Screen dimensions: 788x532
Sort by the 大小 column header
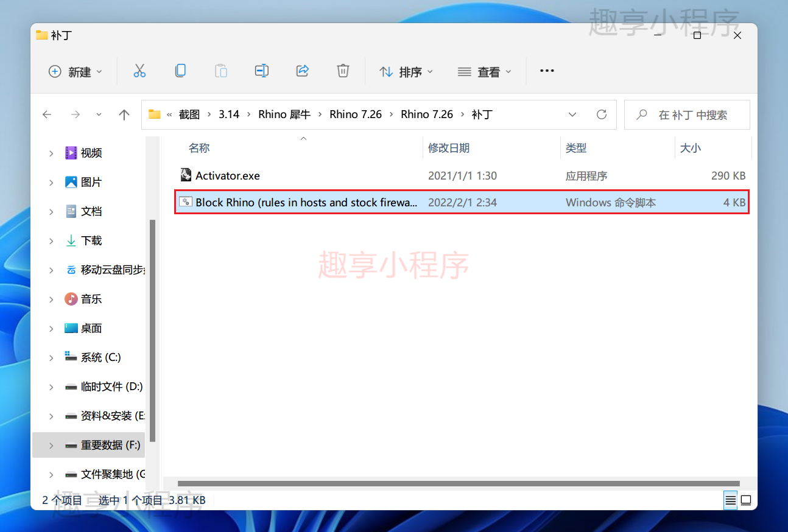click(x=691, y=148)
